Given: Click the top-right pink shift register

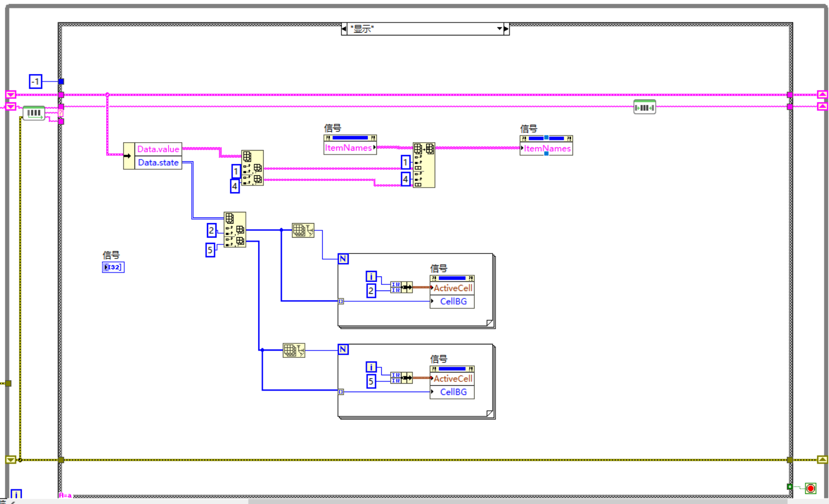Looking at the screenshot, I should (822, 94).
